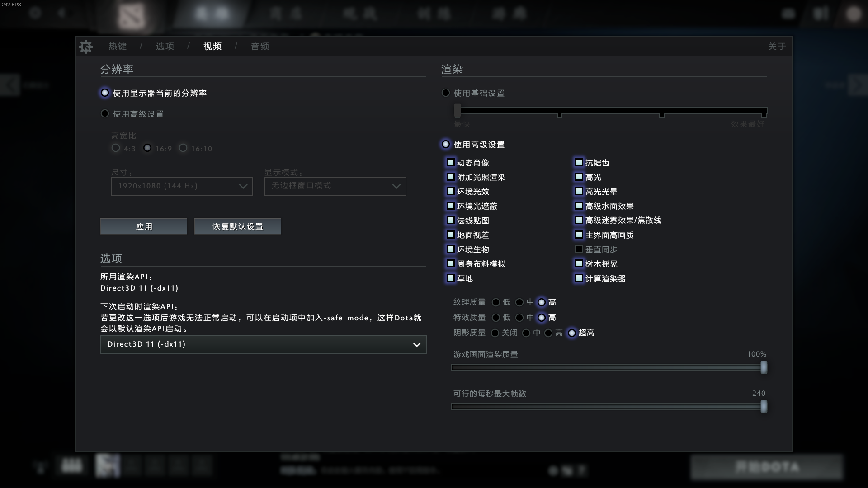The image size is (868, 488).
Task: Toggle the 环境光遮蔽 checkbox
Action: (x=451, y=206)
